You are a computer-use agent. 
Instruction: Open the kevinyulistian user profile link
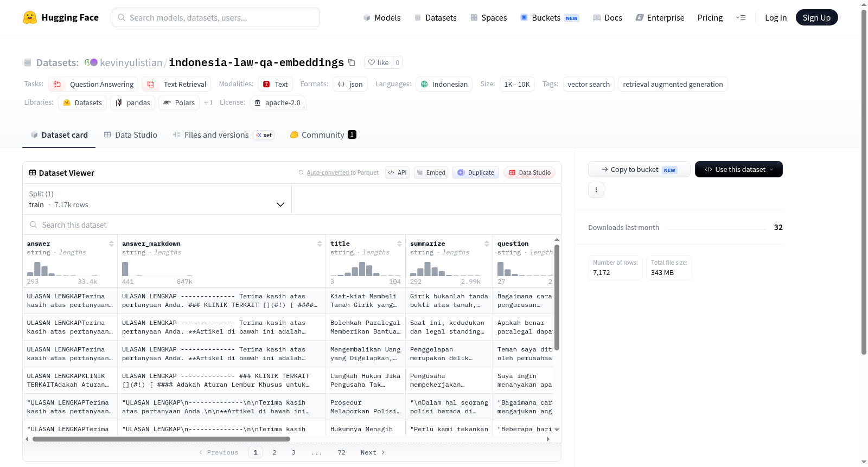tap(131, 62)
